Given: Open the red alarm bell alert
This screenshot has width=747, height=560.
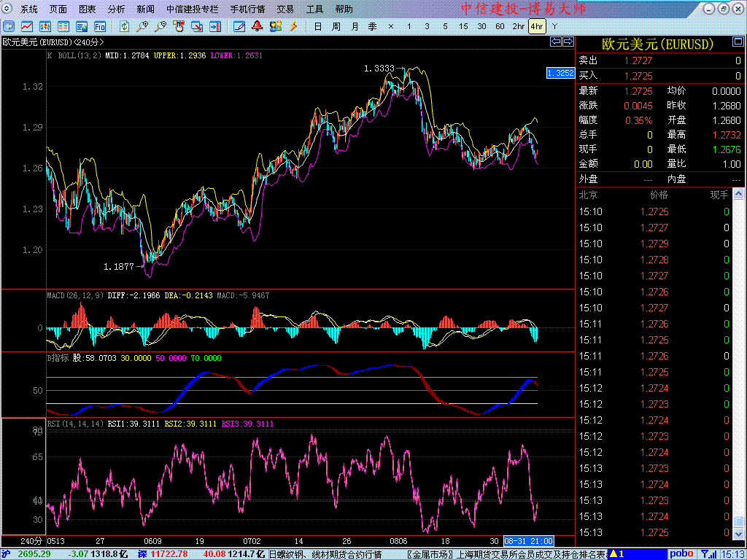Looking at the screenshot, I should click(257, 26).
